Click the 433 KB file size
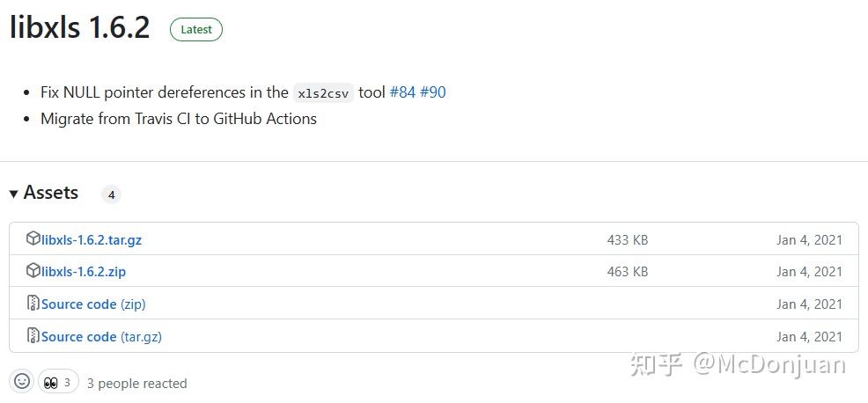This screenshot has width=868, height=403. click(x=627, y=239)
